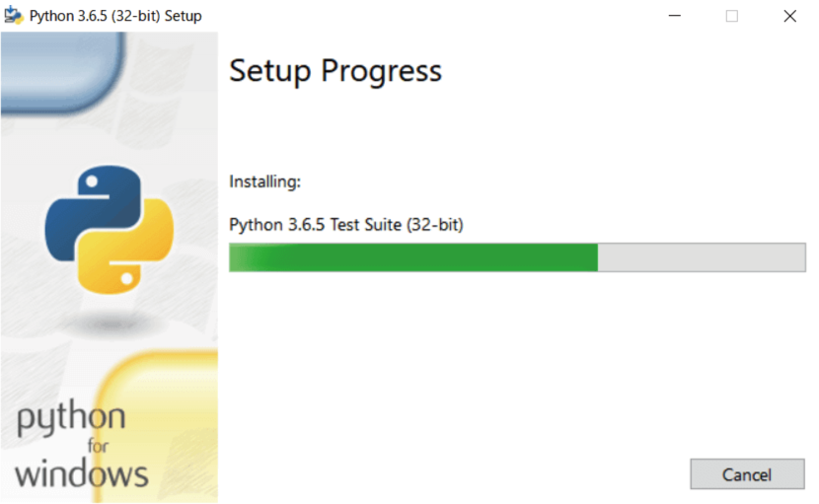Click the "Python 3.6.5 Test Suite (32-bit)" text
The width and height of the screenshot is (819, 504).
346,225
